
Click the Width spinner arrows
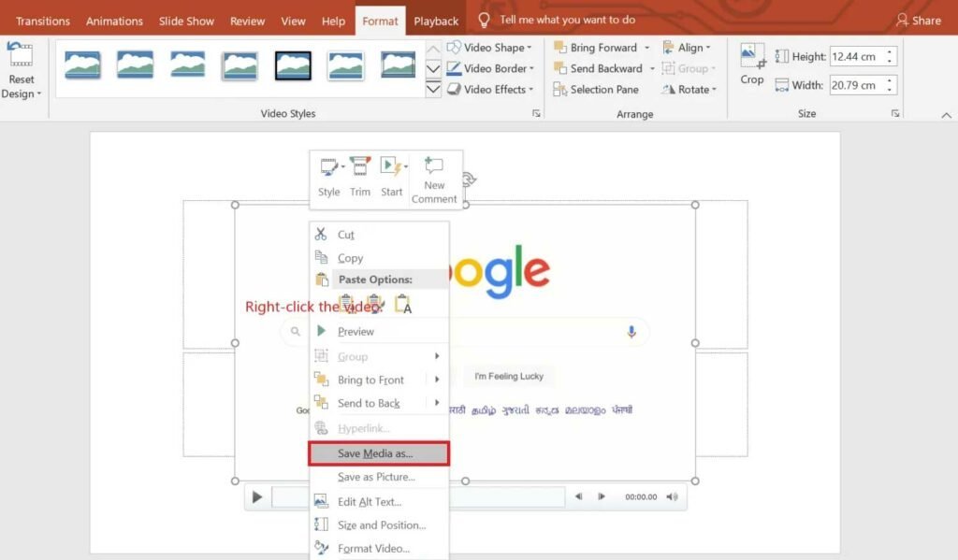coord(890,85)
